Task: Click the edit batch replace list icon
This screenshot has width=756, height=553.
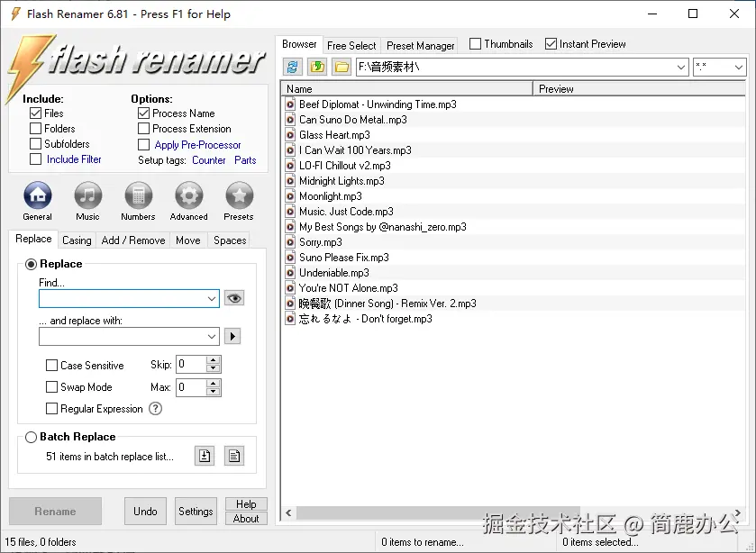Action: coord(234,456)
